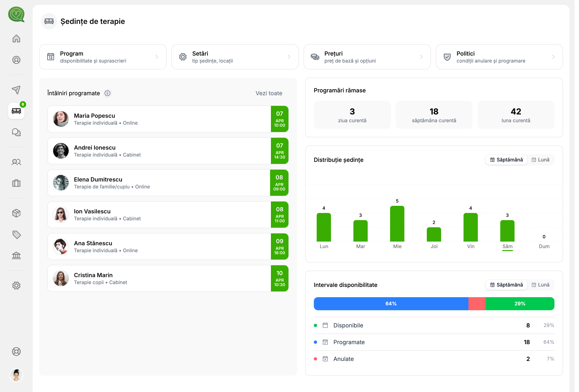Expand the Prețuri card chevron
Viewport: 579px width, 392px height.
click(421, 57)
